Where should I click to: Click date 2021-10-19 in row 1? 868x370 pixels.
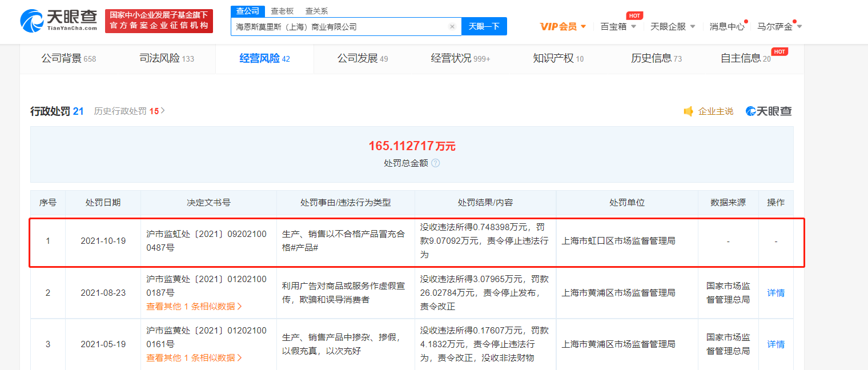103,241
